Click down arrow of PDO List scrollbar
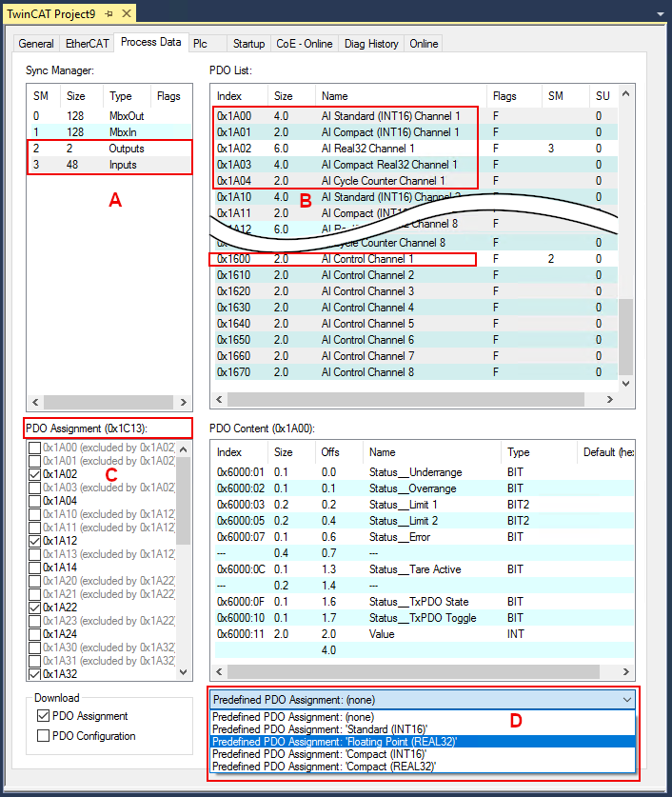The width and height of the screenshot is (672, 797). 625,384
